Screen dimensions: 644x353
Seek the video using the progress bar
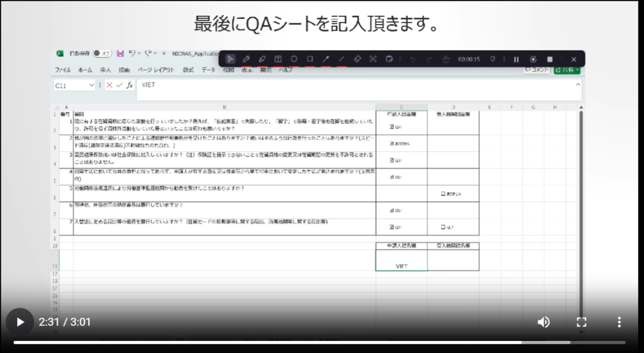(x=314, y=342)
